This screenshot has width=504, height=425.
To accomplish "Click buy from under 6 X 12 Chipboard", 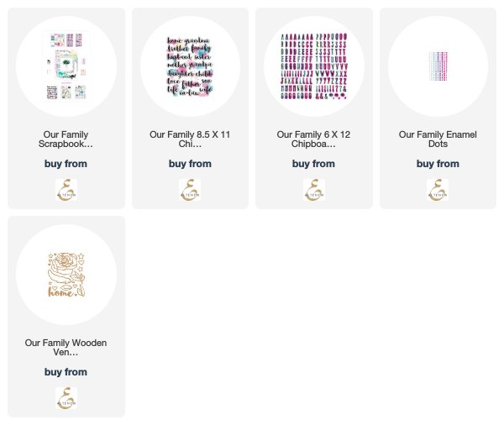I will coord(313,164).
